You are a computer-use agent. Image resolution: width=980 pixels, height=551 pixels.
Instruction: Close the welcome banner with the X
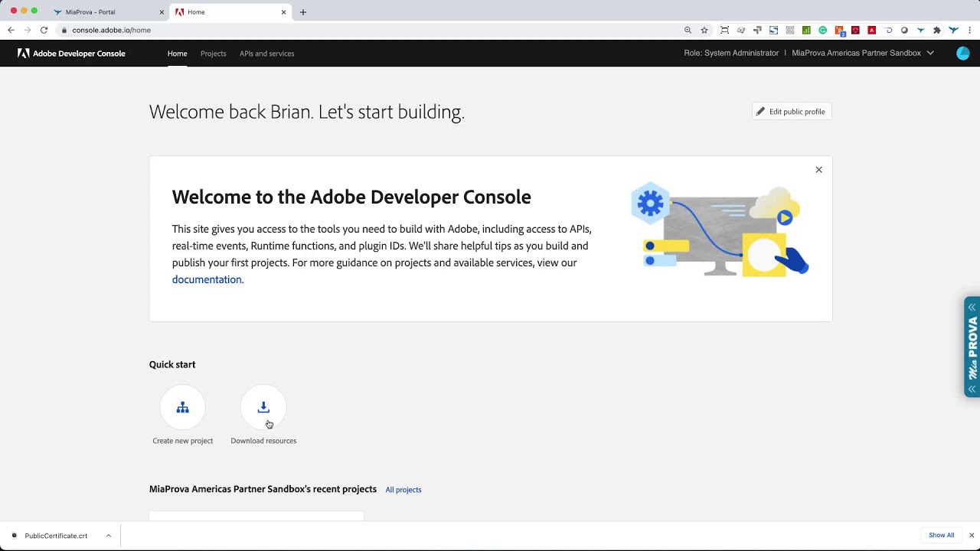click(818, 170)
